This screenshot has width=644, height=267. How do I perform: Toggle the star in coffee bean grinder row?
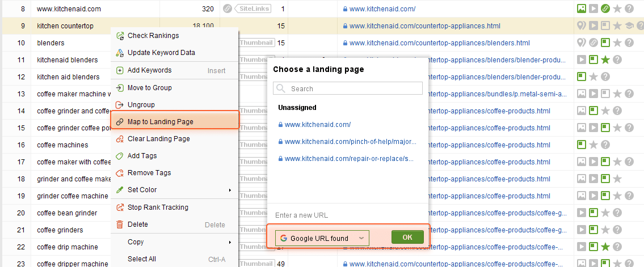click(605, 213)
